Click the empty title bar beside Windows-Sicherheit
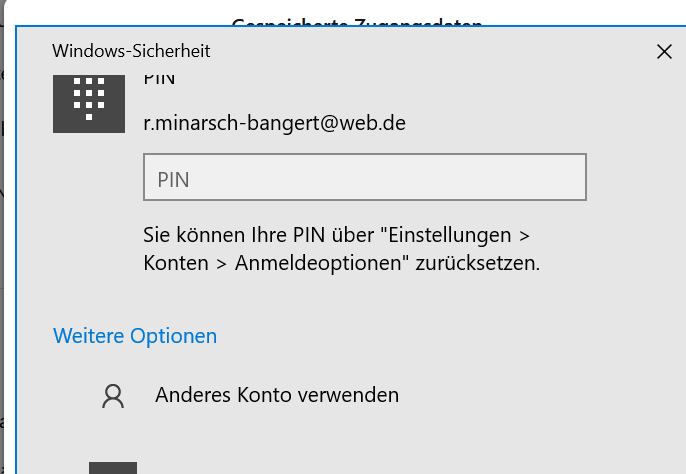This screenshot has width=686, height=474. 420,51
